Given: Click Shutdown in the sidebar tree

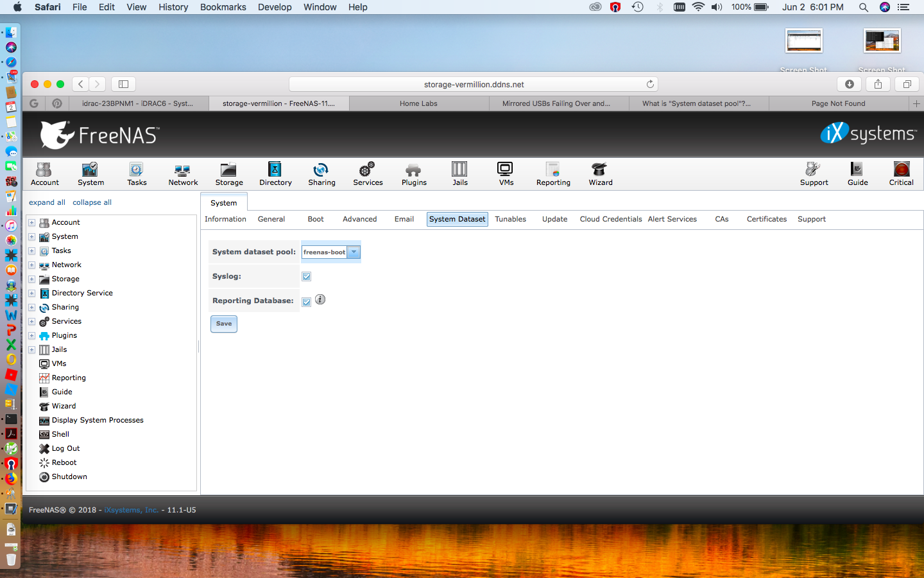Looking at the screenshot, I should pos(69,477).
